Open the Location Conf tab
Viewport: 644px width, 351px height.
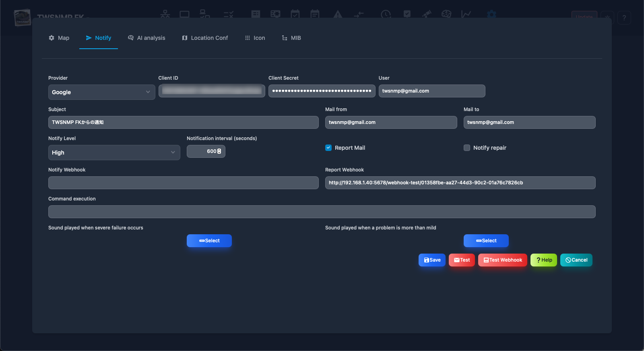[x=205, y=38]
